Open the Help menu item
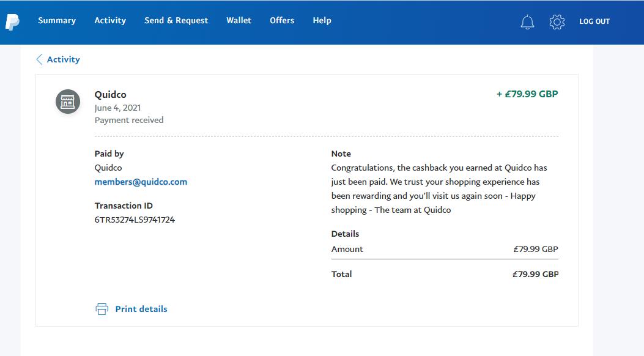The width and height of the screenshot is (644, 356). 322,20
